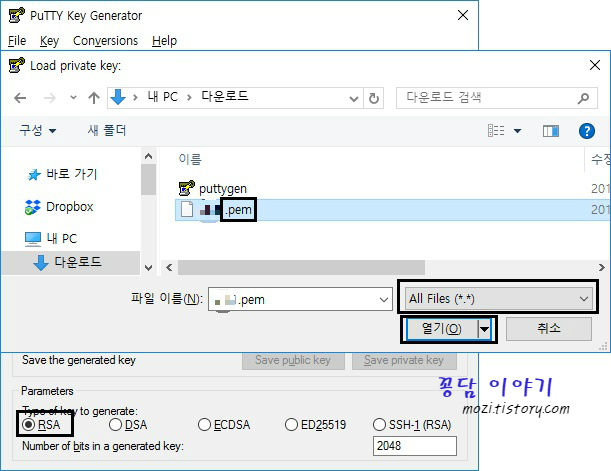Expand the filename combo box dropdown
Screen dimensions: 611x471
[383, 300]
